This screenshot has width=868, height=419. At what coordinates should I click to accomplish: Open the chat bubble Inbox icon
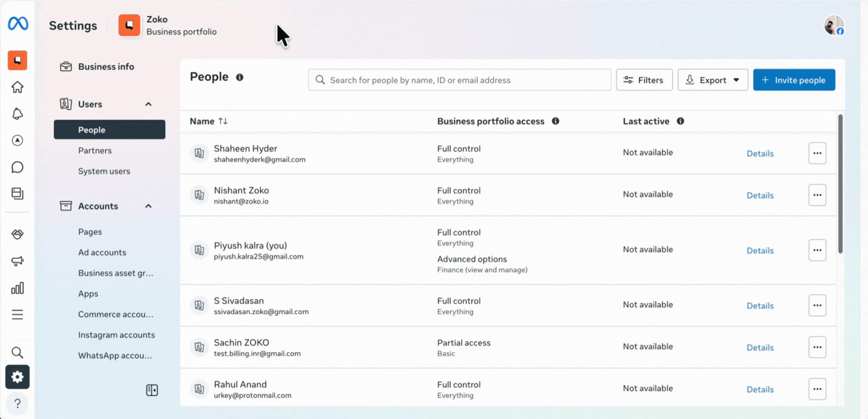18,167
